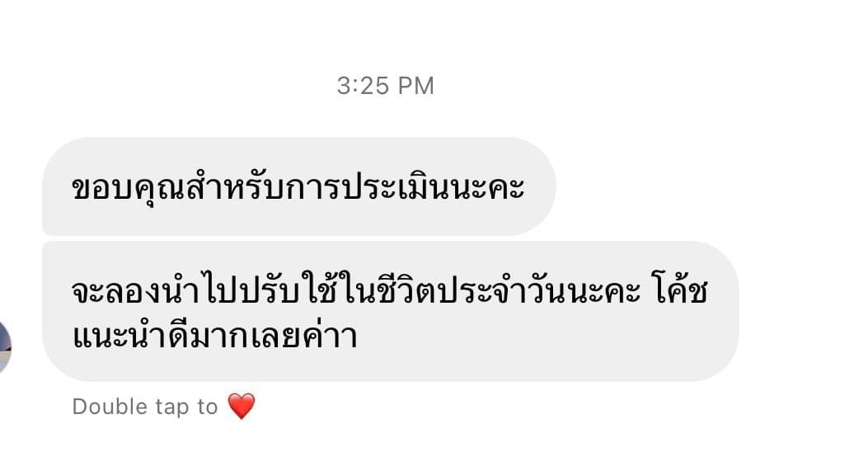Open the sender's profile avatar
Screen dimensions: 868x452
point(5,346)
